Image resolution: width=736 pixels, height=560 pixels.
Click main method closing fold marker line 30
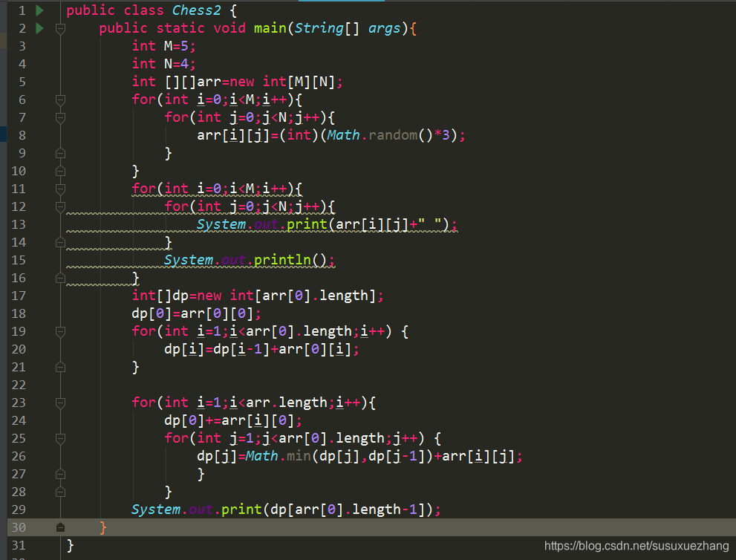point(60,527)
